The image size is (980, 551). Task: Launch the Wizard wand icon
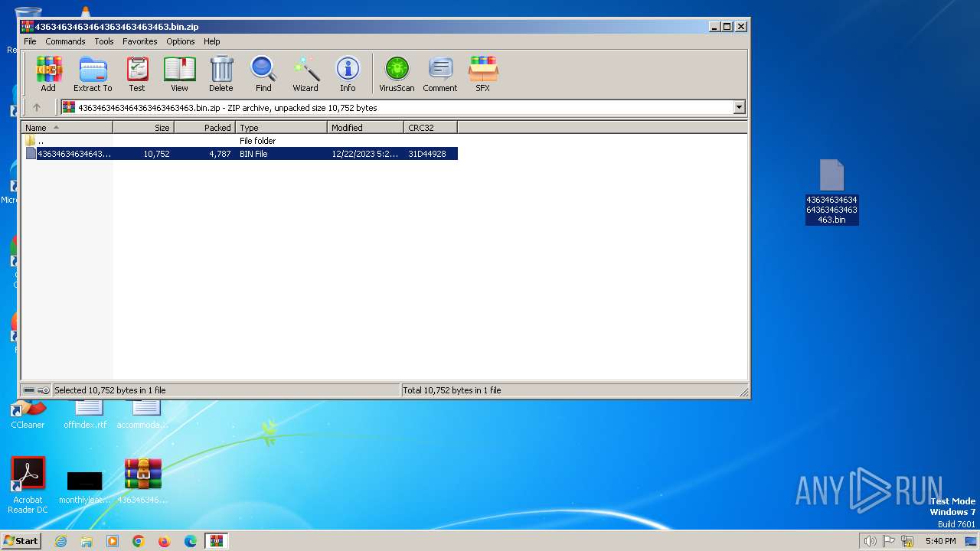(305, 74)
